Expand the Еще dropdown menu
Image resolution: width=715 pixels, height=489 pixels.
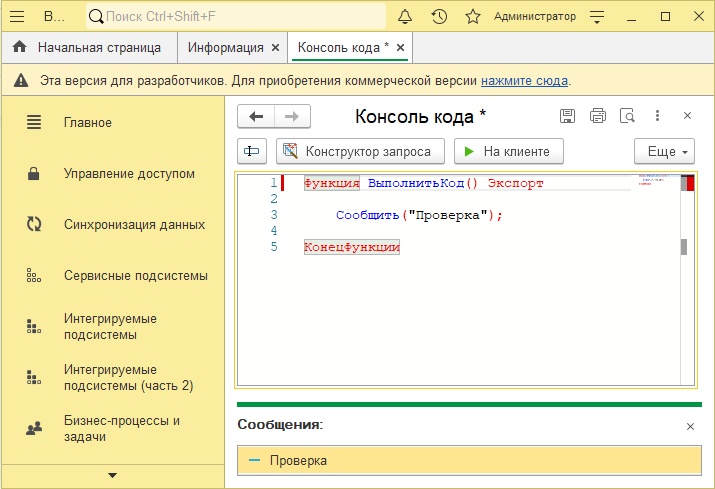pyautogui.click(x=664, y=151)
